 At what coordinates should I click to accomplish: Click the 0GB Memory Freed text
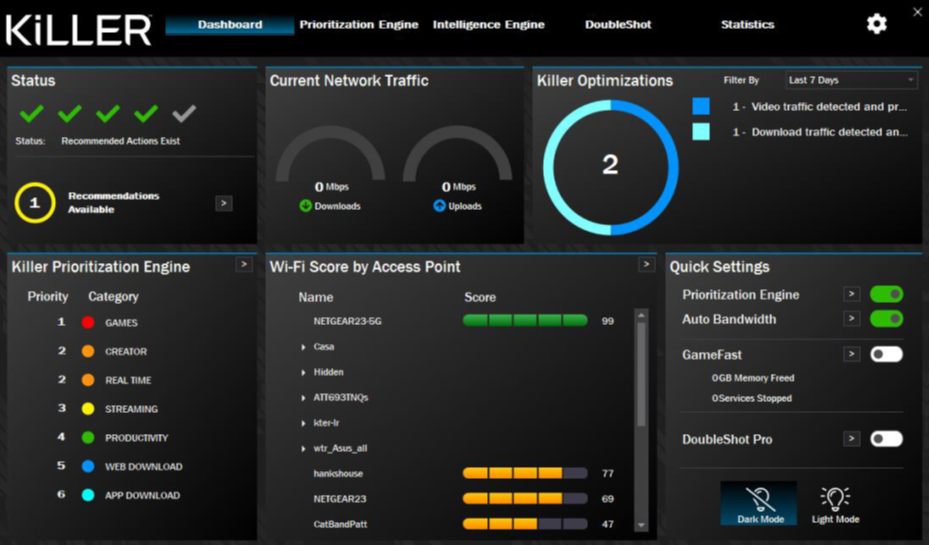click(x=752, y=378)
